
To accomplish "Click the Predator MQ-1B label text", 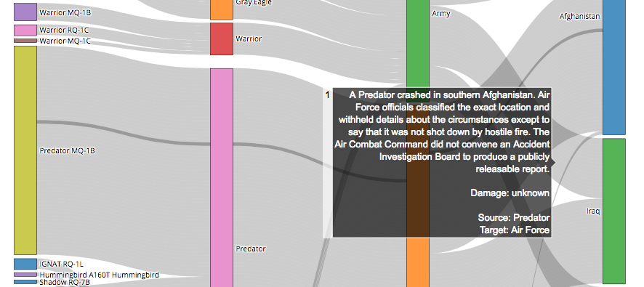I will click(68, 150).
